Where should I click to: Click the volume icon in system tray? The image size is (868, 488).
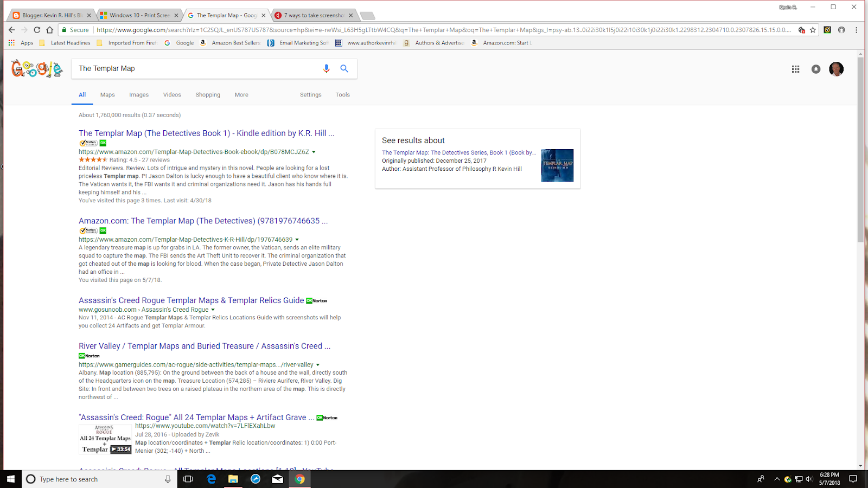click(x=809, y=479)
